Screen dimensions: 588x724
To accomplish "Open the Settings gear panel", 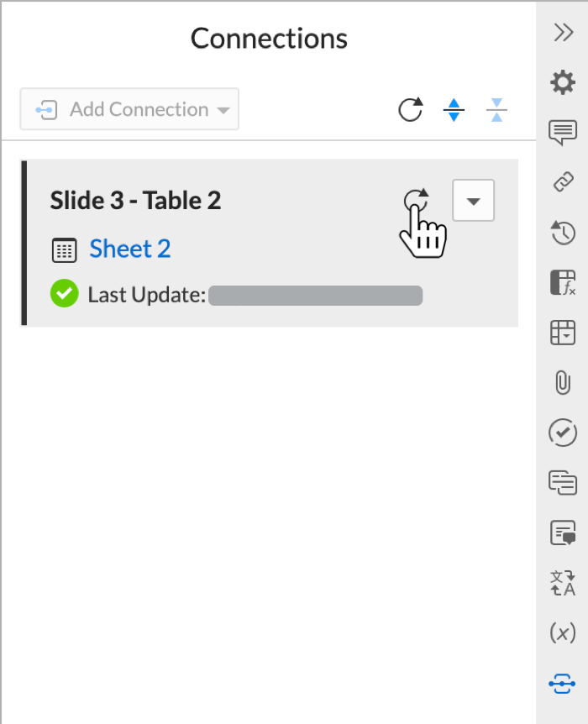I will click(x=562, y=82).
